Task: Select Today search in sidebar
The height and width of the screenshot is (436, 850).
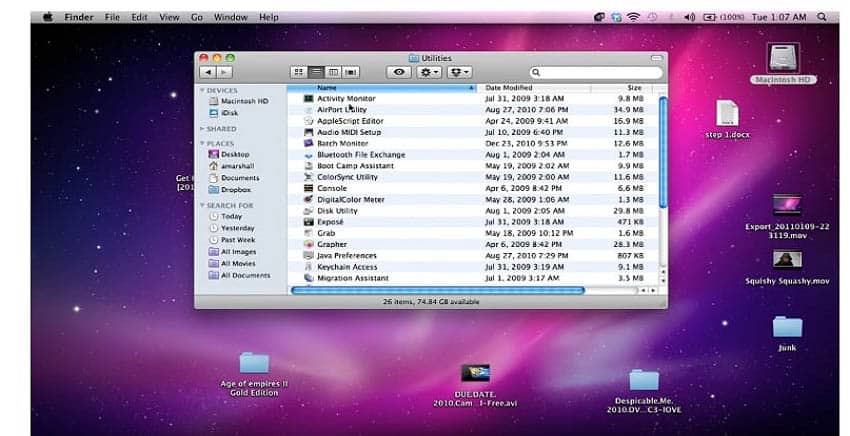Action: (x=226, y=216)
